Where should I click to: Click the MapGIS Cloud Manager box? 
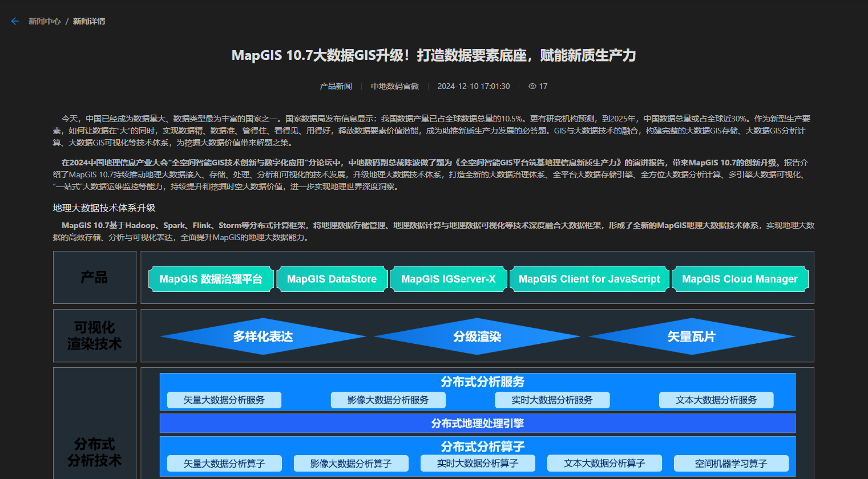[x=740, y=279]
